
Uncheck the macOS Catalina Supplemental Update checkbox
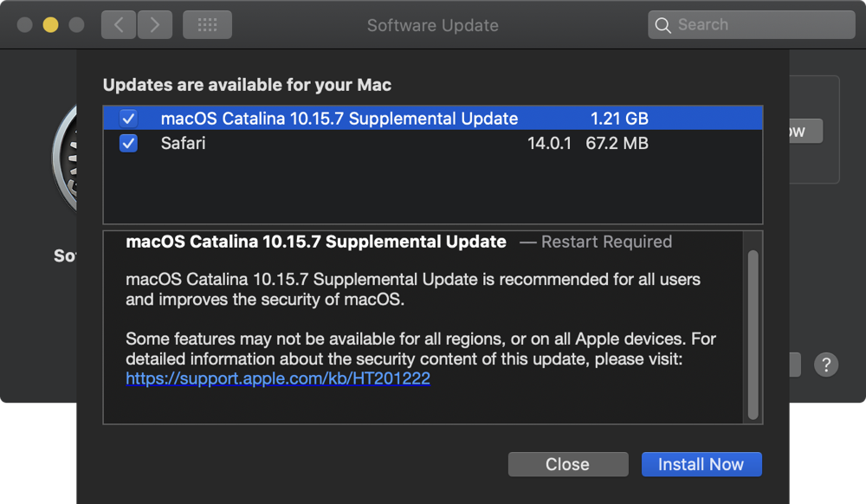coord(128,119)
